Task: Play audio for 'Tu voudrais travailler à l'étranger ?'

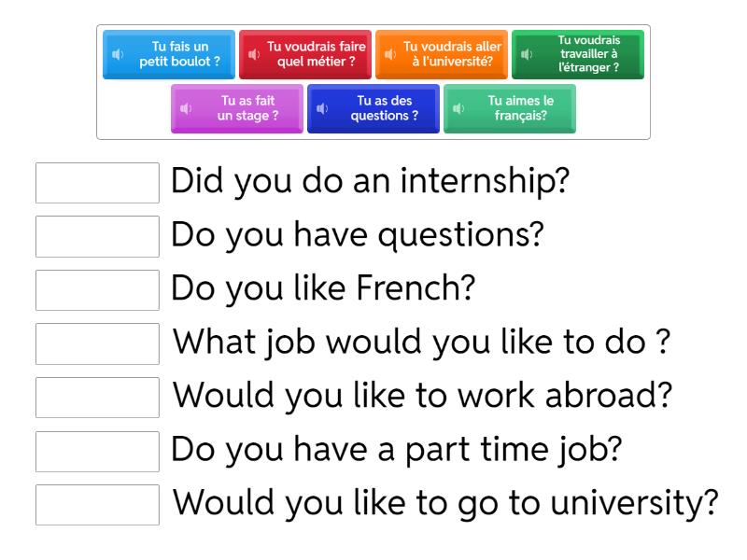Action: 527,54
